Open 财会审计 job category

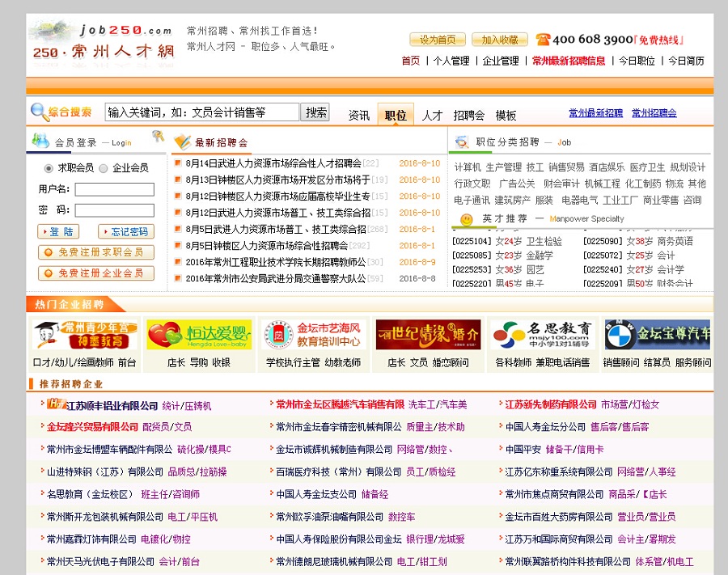561,184
